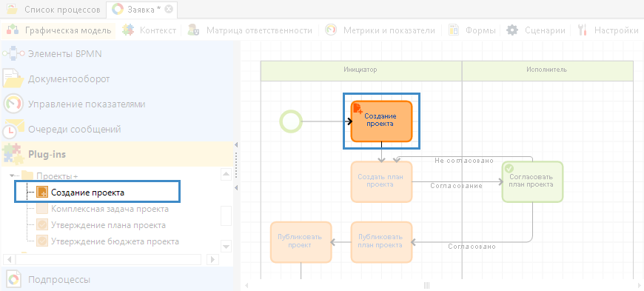This screenshot has height=291, width=644.
Task: Click the Графическая модель icon
Action: coord(13,30)
